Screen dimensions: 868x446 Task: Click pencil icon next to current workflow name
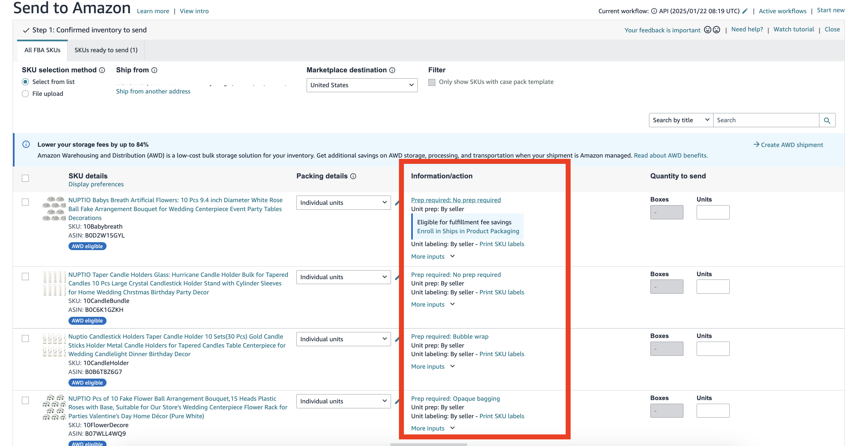[745, 11]
